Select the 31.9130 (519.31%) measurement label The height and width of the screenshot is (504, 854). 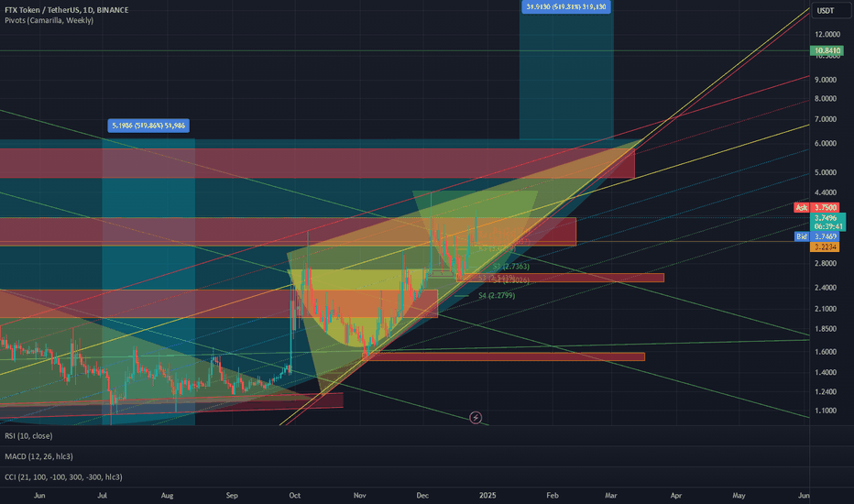[x=566, y=7]
